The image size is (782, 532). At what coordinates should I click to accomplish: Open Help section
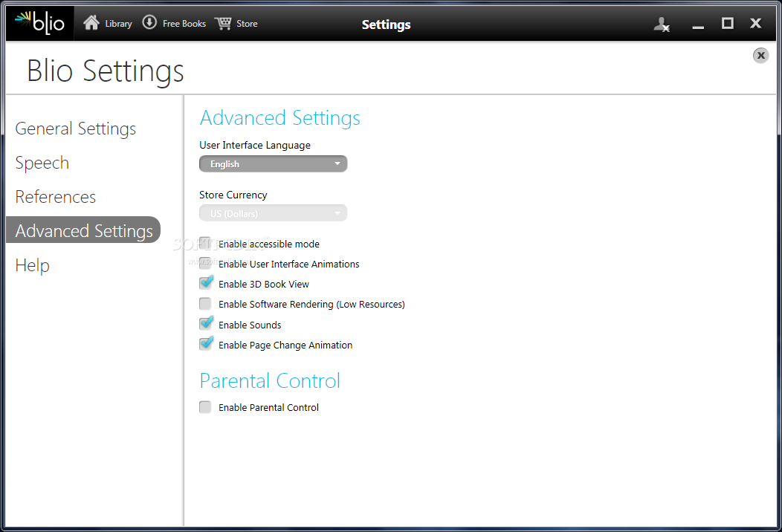[33, 265]
